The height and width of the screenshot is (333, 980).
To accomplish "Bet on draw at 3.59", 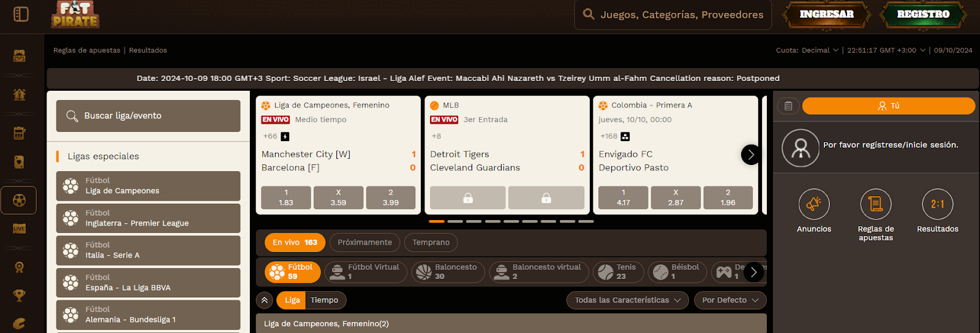I will click(x=338, y=198).
